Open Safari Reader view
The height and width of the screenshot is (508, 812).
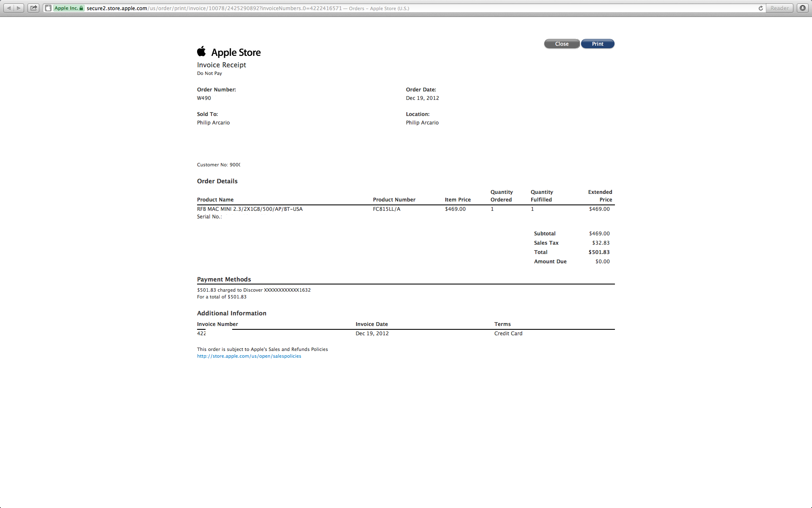pyautogui.click(x=779, y=8)
